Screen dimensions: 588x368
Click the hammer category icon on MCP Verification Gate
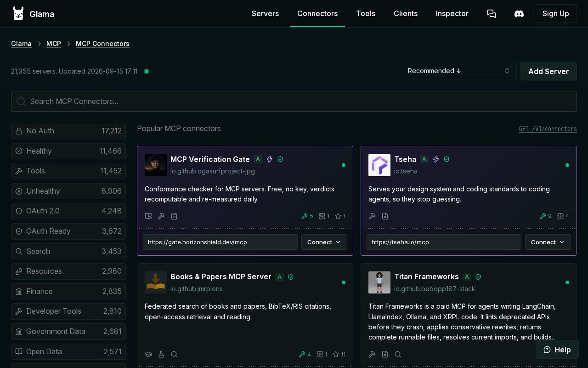pos(161,216)
